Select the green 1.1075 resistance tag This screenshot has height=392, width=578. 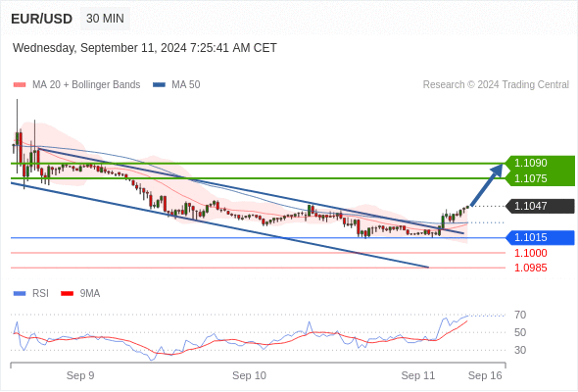coord(540,178)
